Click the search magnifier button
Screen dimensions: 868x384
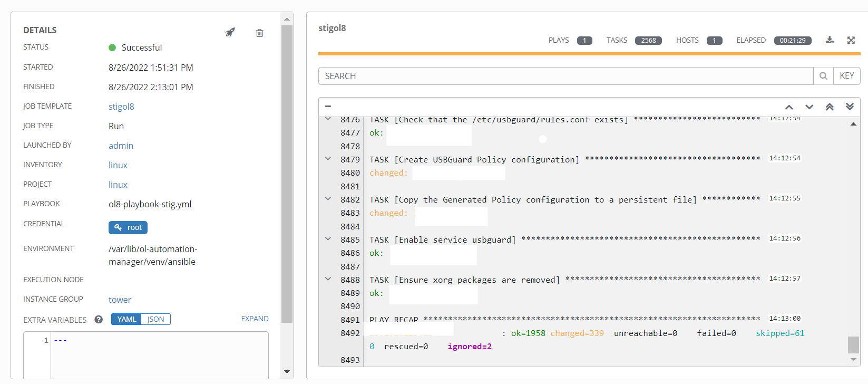tap(823, 76)
